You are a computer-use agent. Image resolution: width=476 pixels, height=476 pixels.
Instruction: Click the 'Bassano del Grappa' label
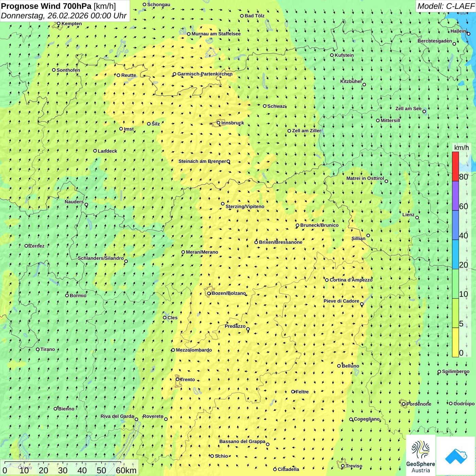pos(242,441)
